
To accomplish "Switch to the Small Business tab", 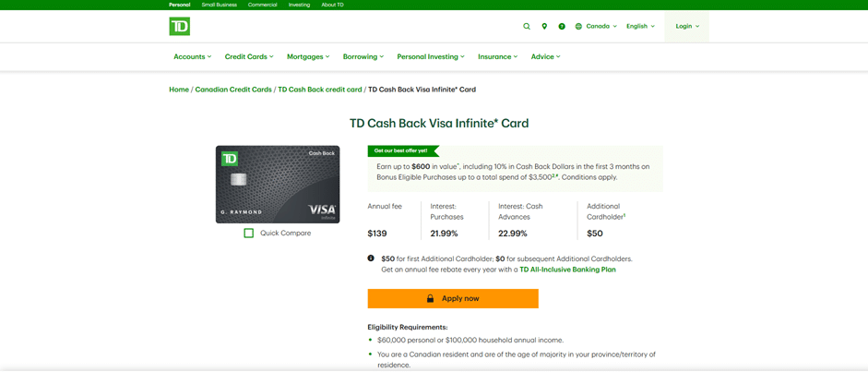I will (220, 5).
